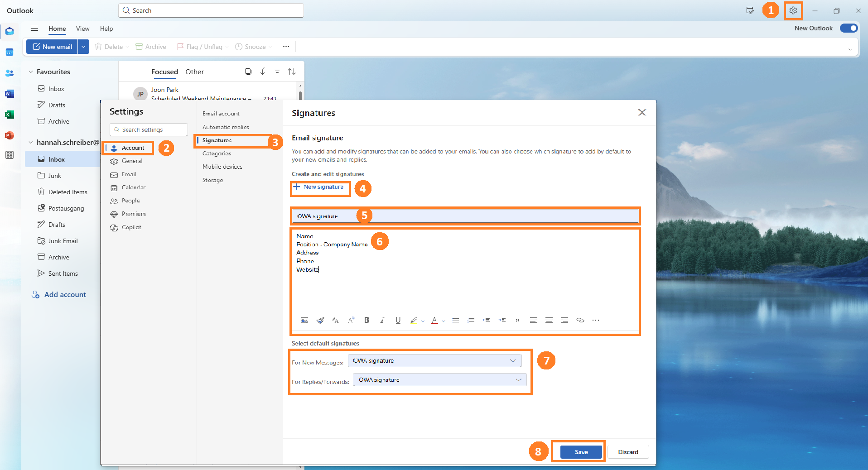Open Automatic replies settings

coord(226,127)
